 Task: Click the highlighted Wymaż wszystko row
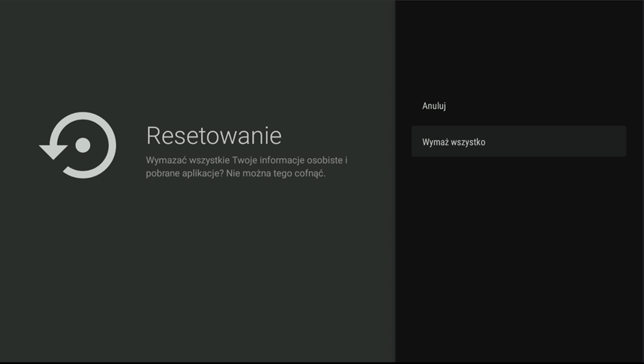coord(518,141)
